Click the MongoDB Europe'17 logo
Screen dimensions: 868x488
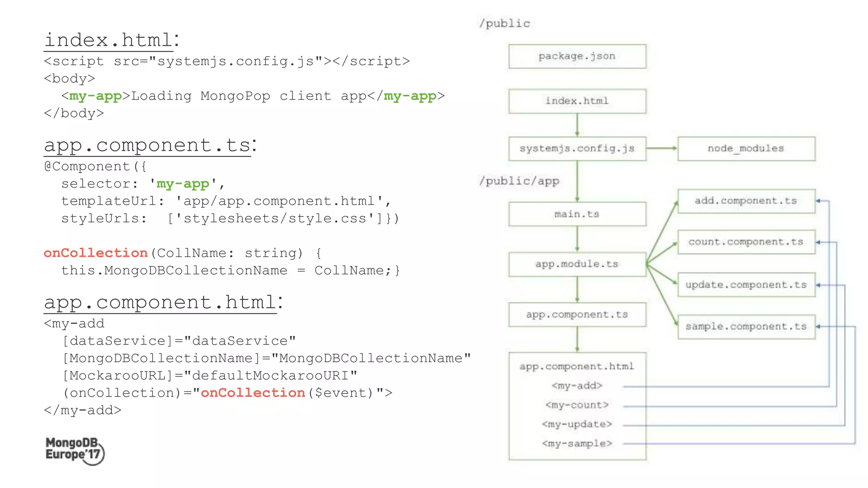pyautogui.click(x=75, y=451)
